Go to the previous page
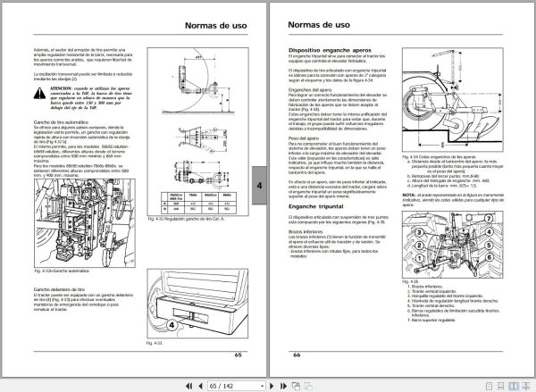The width and height of the screenshot is (536, 392). [201, 386]
